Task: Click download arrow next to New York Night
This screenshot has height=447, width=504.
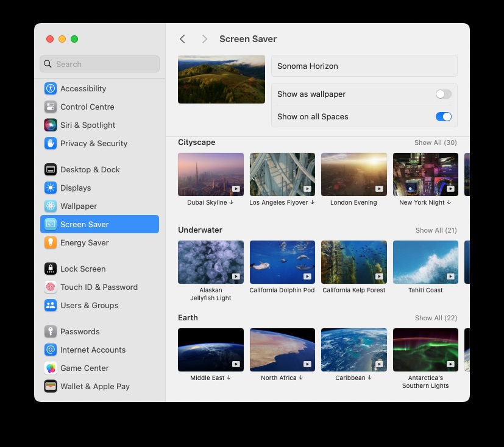Action: click(x=449, y=202)
